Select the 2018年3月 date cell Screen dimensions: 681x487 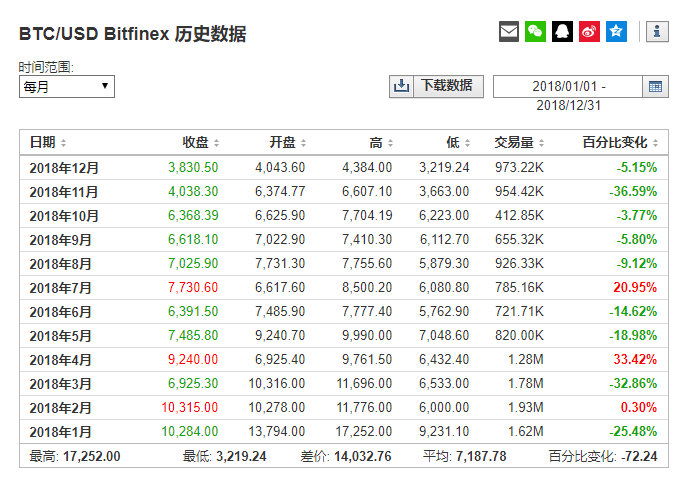pyautogui.click(x=60, y=384)
